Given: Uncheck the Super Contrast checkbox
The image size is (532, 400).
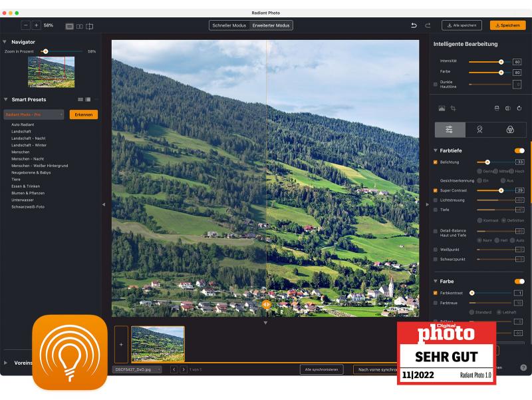Looking at the screenshot, I should [436, 190].
